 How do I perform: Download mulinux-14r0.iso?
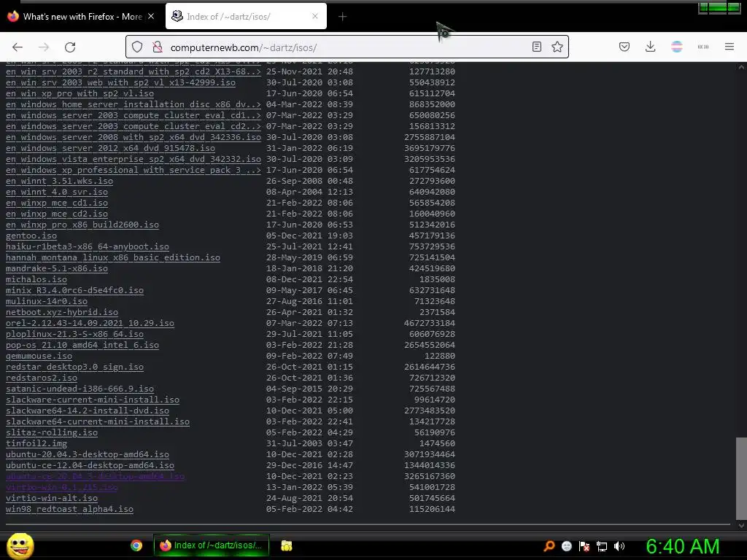[46, 301]
